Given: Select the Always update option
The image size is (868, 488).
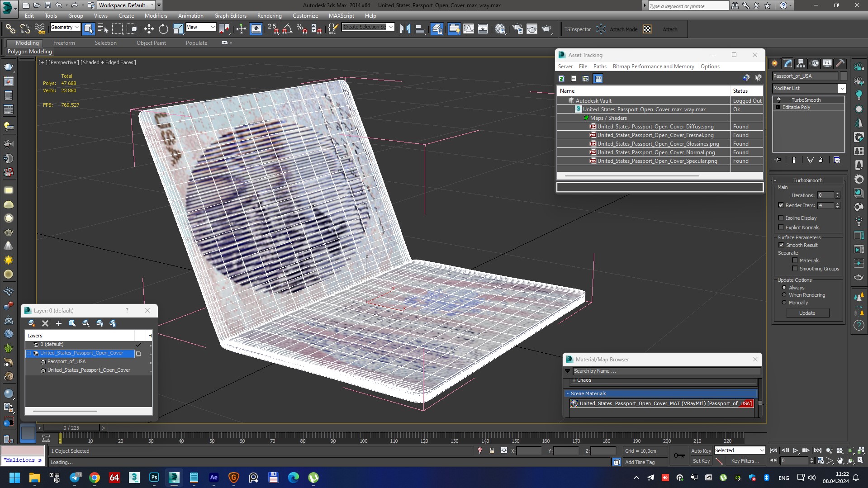Looking at the screenshot, I should [x=784, y=288].
